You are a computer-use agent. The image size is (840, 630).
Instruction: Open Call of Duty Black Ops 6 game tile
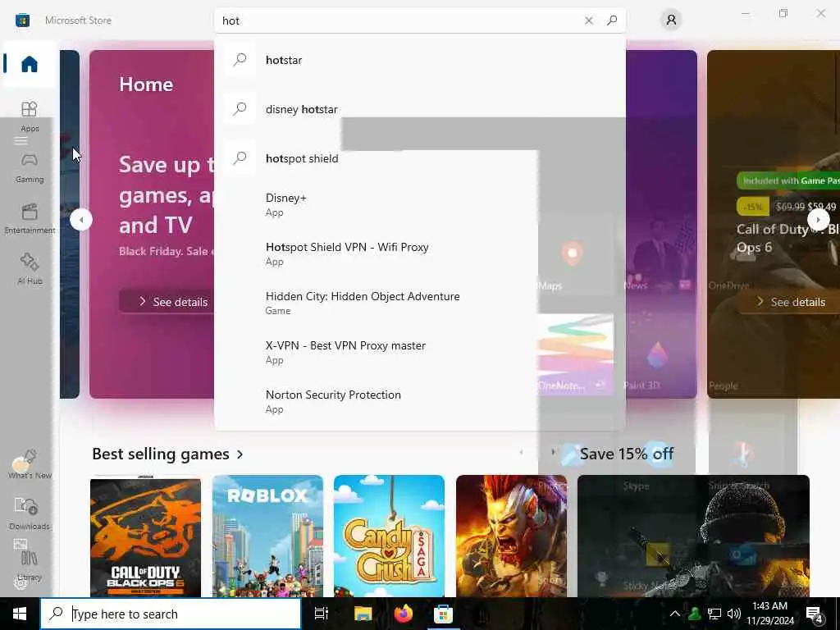(x=146, y=536)
